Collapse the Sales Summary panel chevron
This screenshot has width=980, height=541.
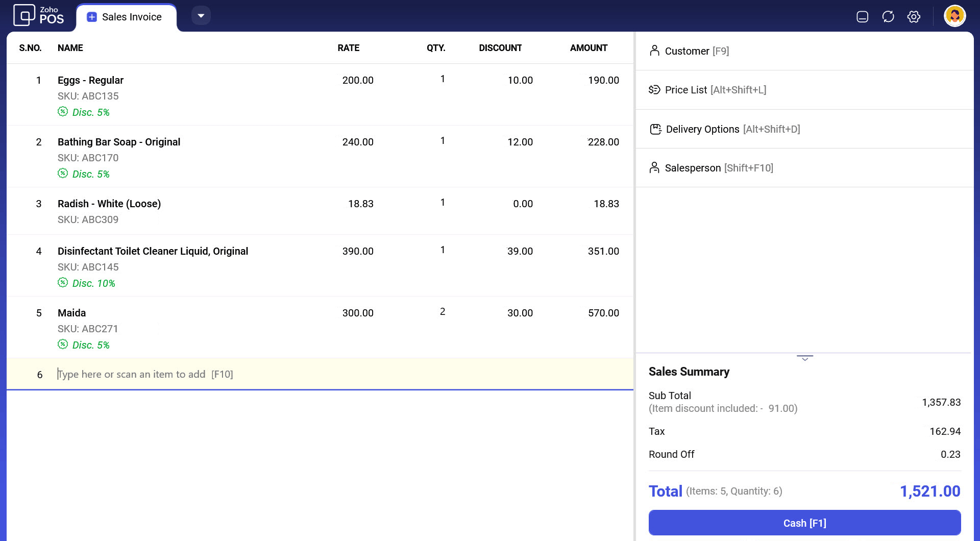804,358
